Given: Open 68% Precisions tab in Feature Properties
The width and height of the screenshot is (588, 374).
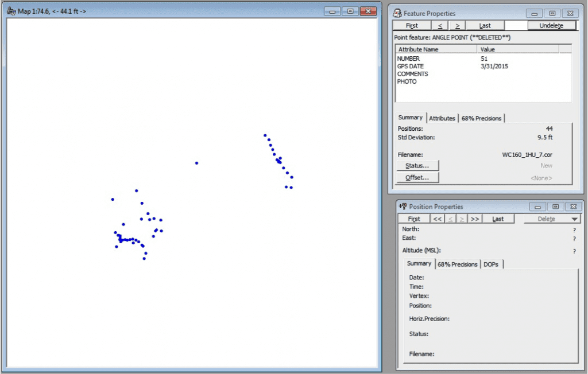Looking at the screenshot, I should (481, 118).
